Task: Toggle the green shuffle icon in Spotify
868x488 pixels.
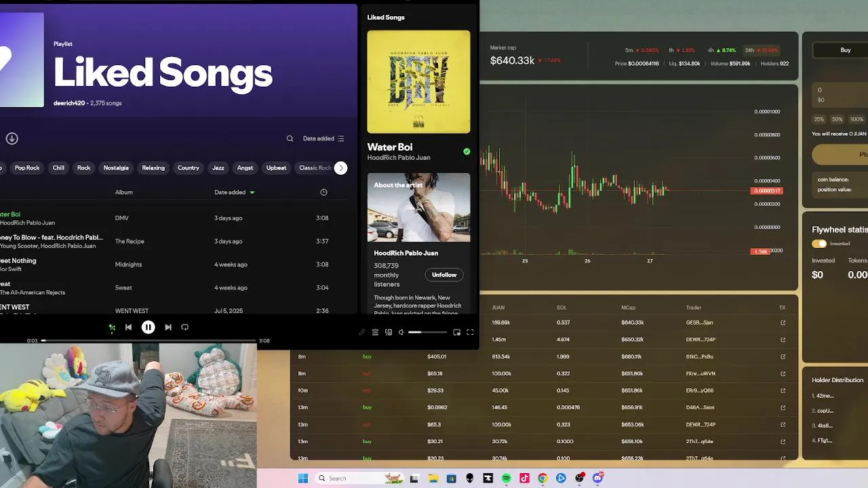Action: [112, 327]
